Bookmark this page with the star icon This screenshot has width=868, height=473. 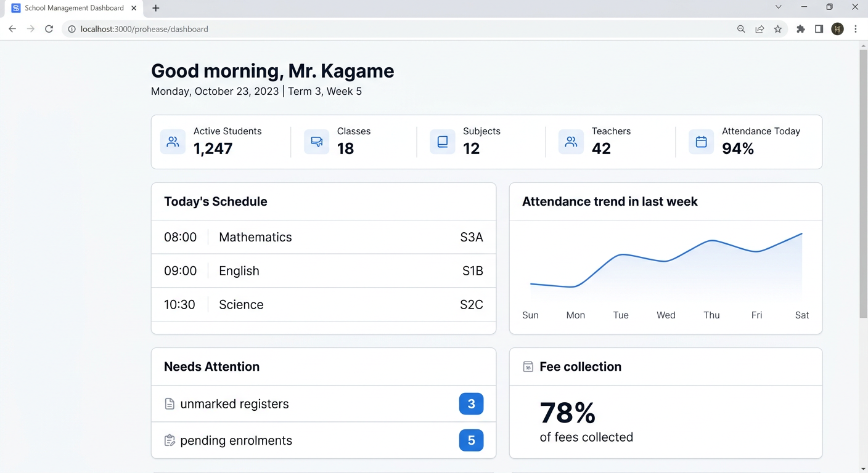coord(778,29)
